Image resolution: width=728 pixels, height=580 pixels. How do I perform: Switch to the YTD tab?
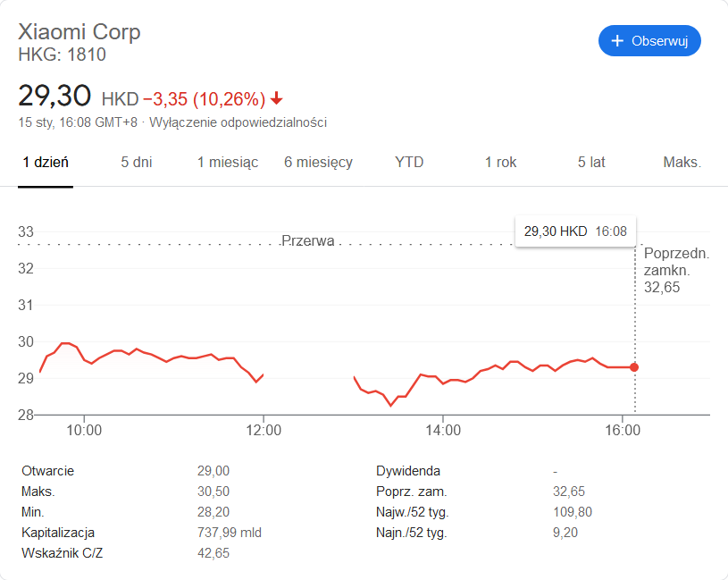point(409,162)
